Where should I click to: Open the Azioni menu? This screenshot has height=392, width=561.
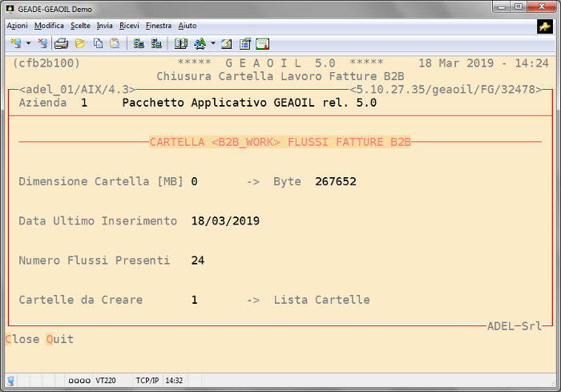coord(18,26)
